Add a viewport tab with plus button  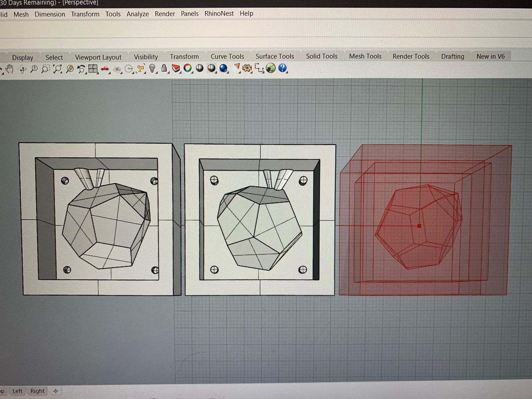coord(56,391)
